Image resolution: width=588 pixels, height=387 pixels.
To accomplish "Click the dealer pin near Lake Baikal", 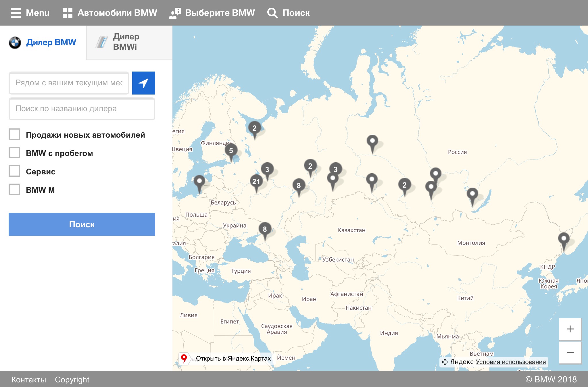I will click(472, 196).
